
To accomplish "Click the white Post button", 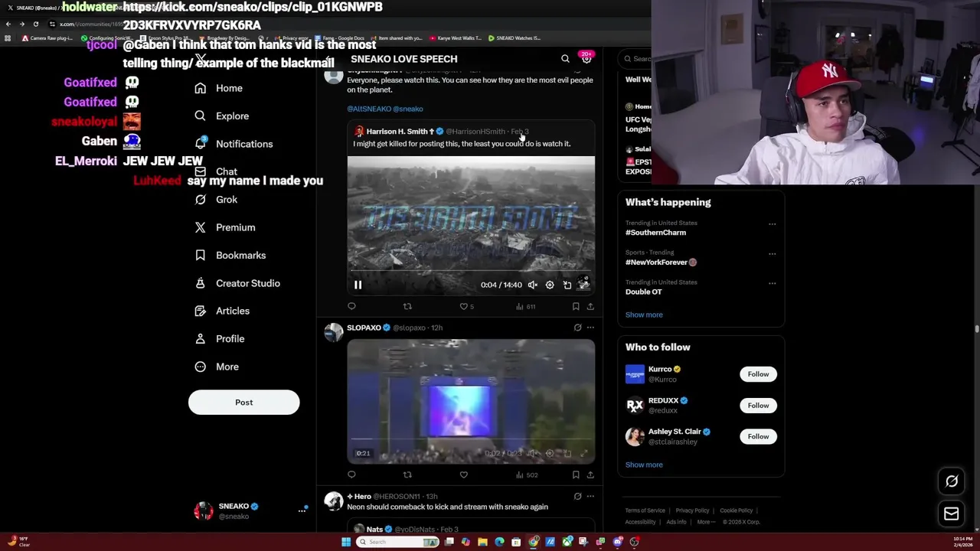I will [243, 403].
